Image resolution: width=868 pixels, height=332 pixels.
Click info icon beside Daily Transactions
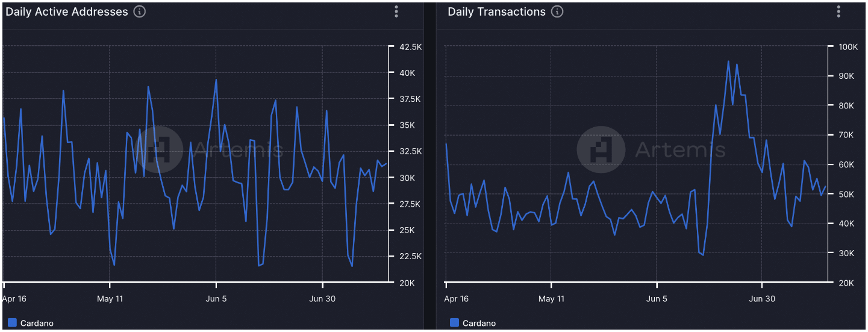pos(557,11)
